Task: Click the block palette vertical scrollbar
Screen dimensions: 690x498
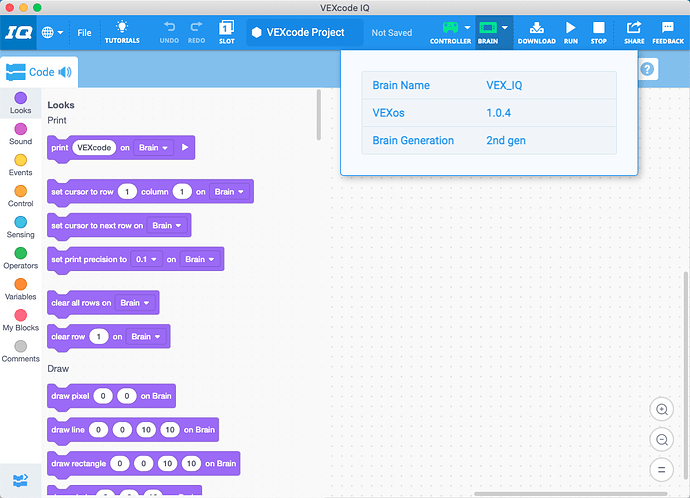Action: pyautogui.click(x=319, y=115)
